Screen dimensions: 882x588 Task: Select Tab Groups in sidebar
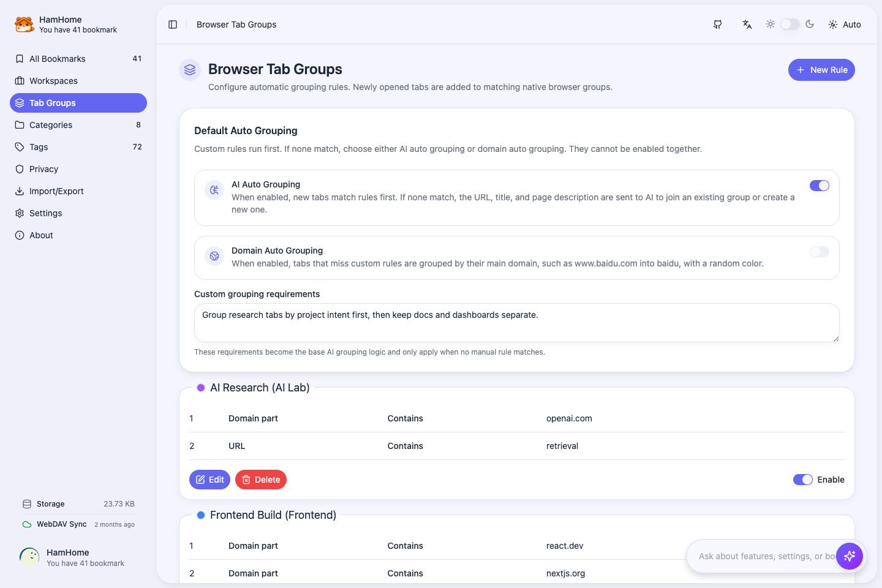[x=78, y=103]
